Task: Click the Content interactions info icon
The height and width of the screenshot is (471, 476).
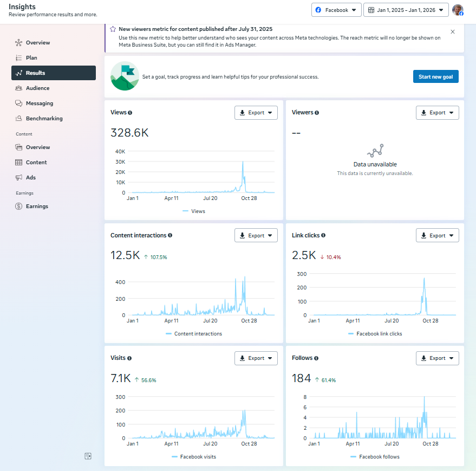Action: tap(170, 236)
